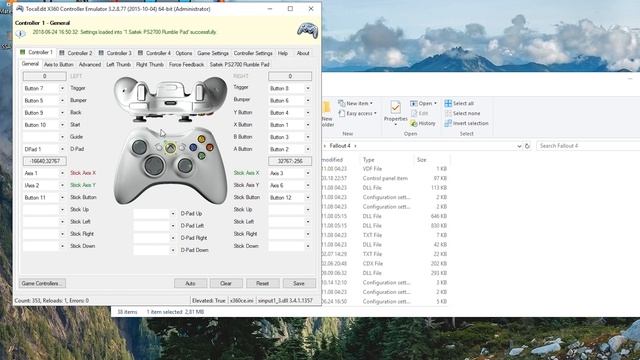640x360 pixels.
Task: Click History icon in Explorer ribbon
Action: [413, 123]
